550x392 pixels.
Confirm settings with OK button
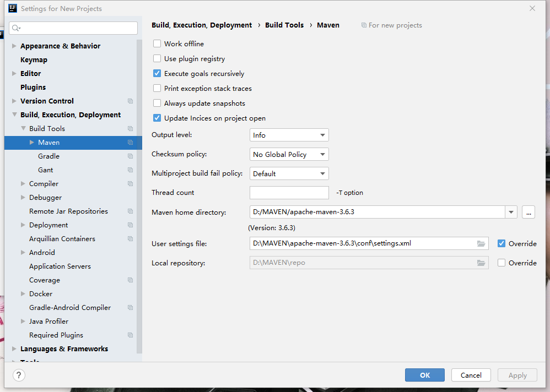425,375
